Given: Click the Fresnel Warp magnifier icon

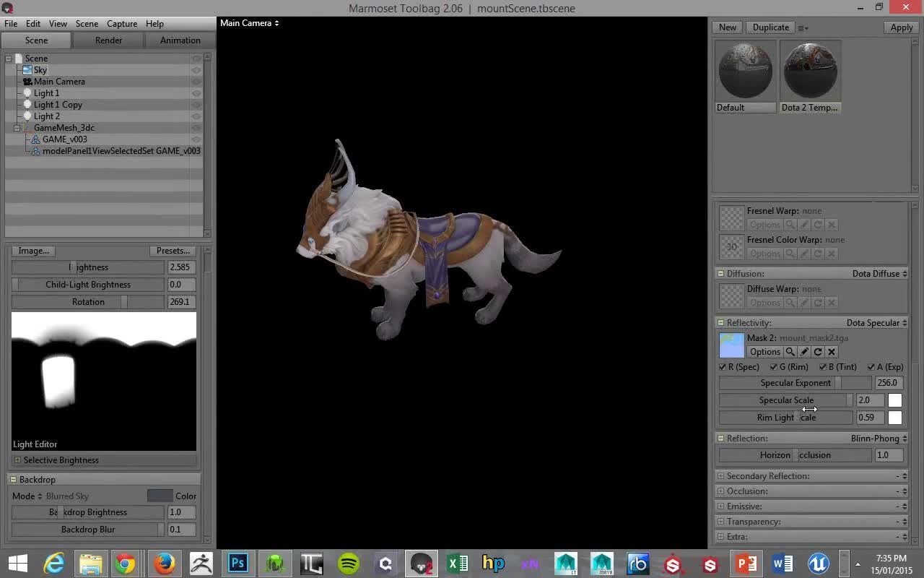Looking at the screenshot, I should click(x=790, y=225).
